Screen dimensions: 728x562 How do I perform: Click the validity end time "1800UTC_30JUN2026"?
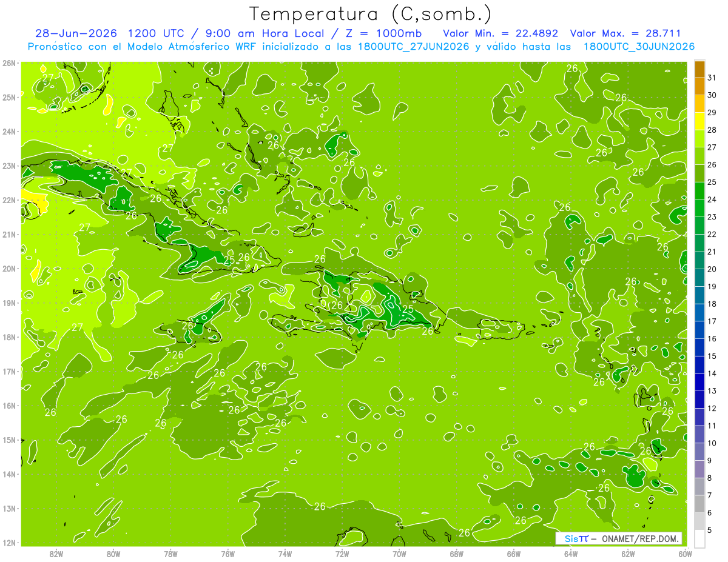(x=639, y=47)
